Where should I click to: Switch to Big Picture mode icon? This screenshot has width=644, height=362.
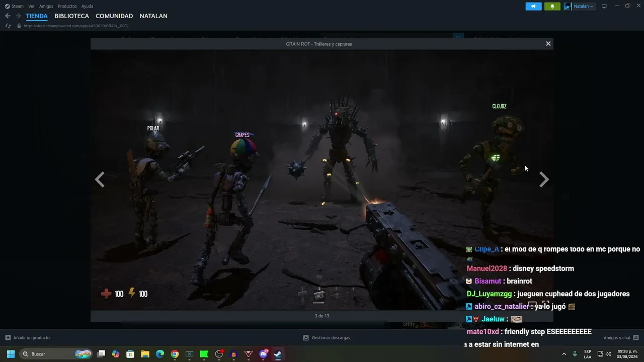pos(604,6)
